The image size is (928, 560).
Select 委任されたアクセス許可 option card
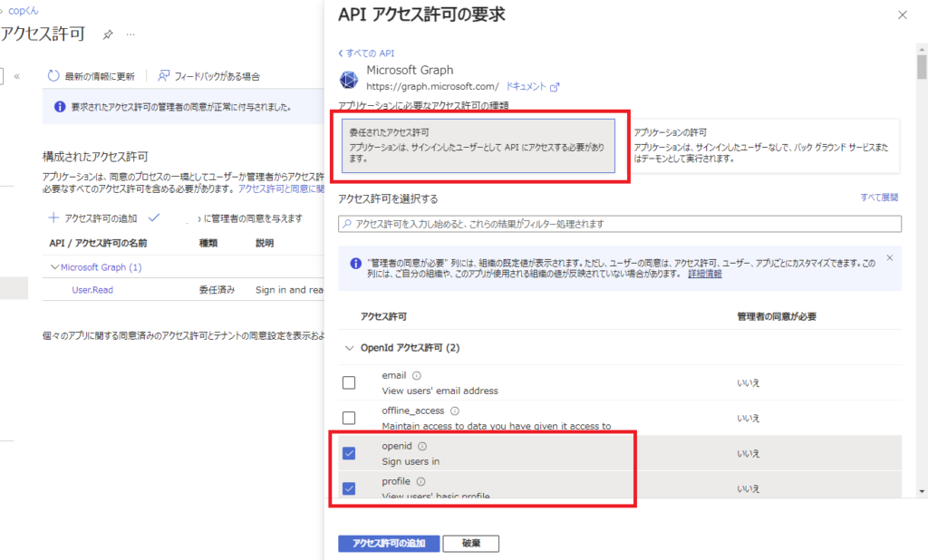click(x=478, y=146)
